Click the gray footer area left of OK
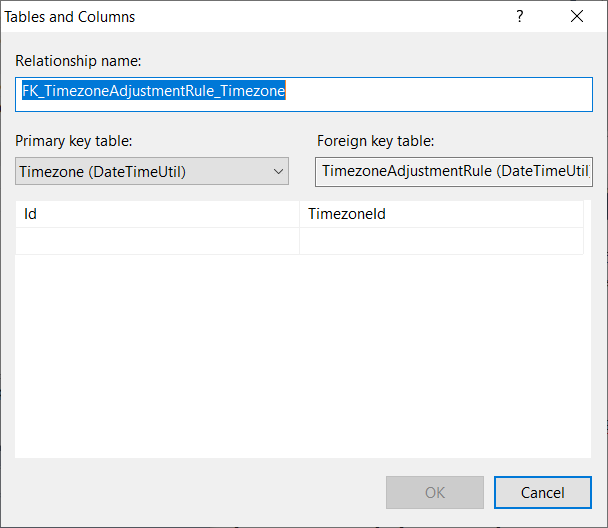Image resolution: width=608 pixels, height=528 pixels. pyautogui.click(x=200, y=492)
